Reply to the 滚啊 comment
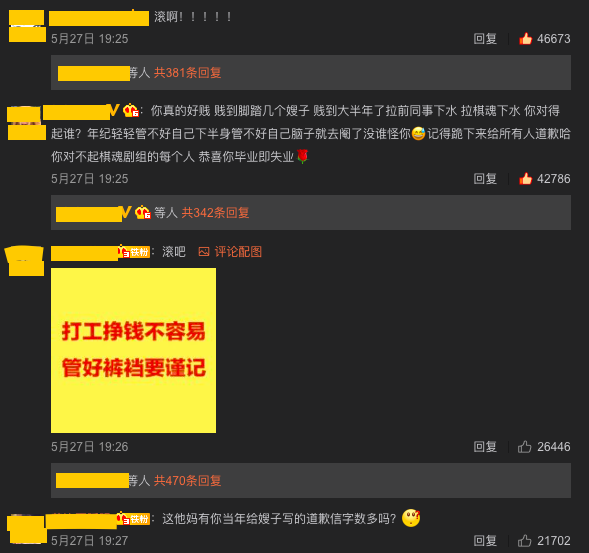 (x=485, y=39)
